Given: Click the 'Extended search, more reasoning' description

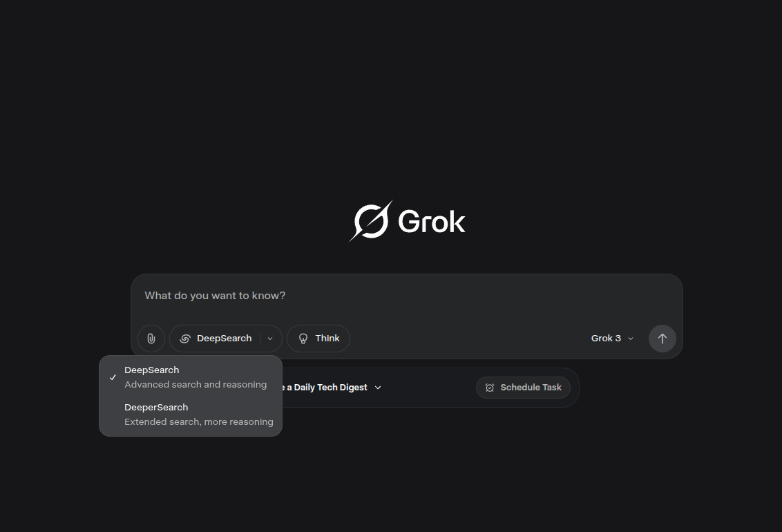Looking at the screenshot, I should pyautogui.click(x=199, y=422).
